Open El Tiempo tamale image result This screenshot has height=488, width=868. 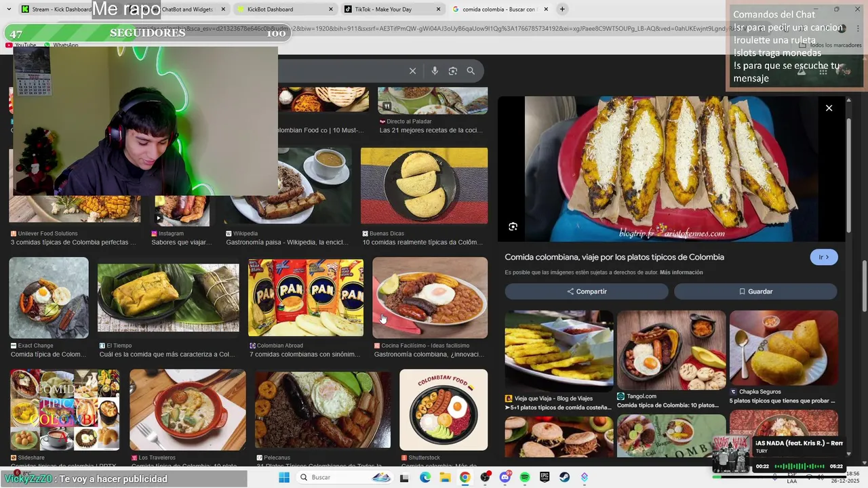168,298
